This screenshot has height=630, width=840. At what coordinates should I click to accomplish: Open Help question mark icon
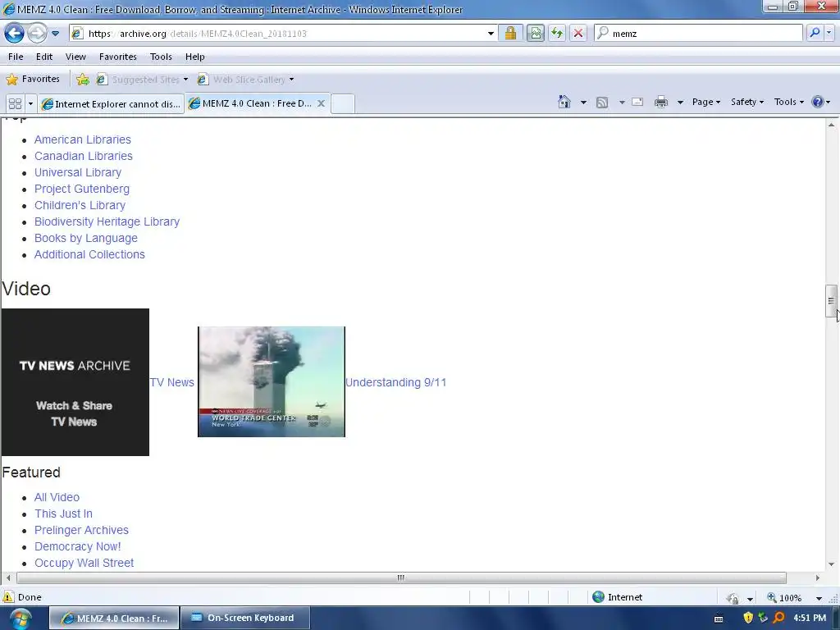click(820, 102)
